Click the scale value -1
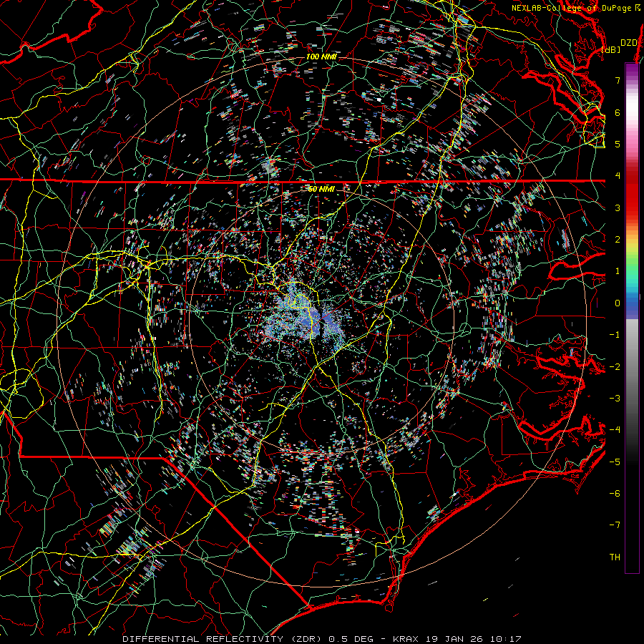 615,335
